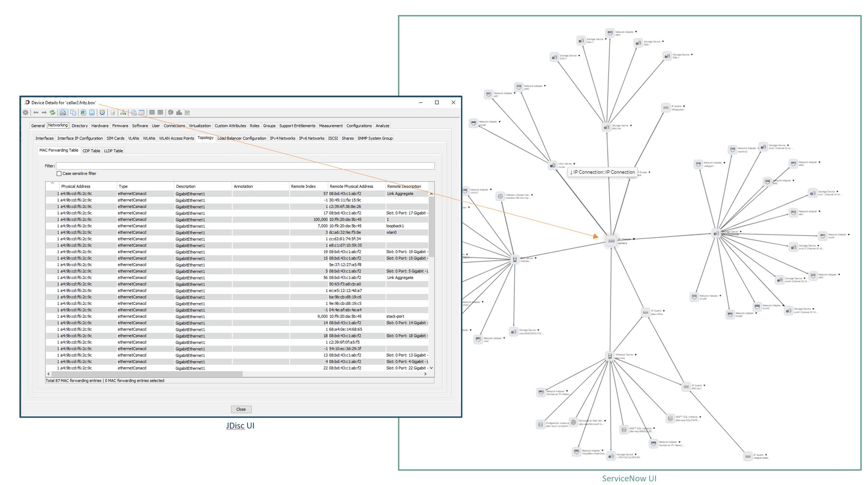This screenshot has width=868, height=485.
Task: Sort by Remote Physical Address column header
Action: click(352, 186)
